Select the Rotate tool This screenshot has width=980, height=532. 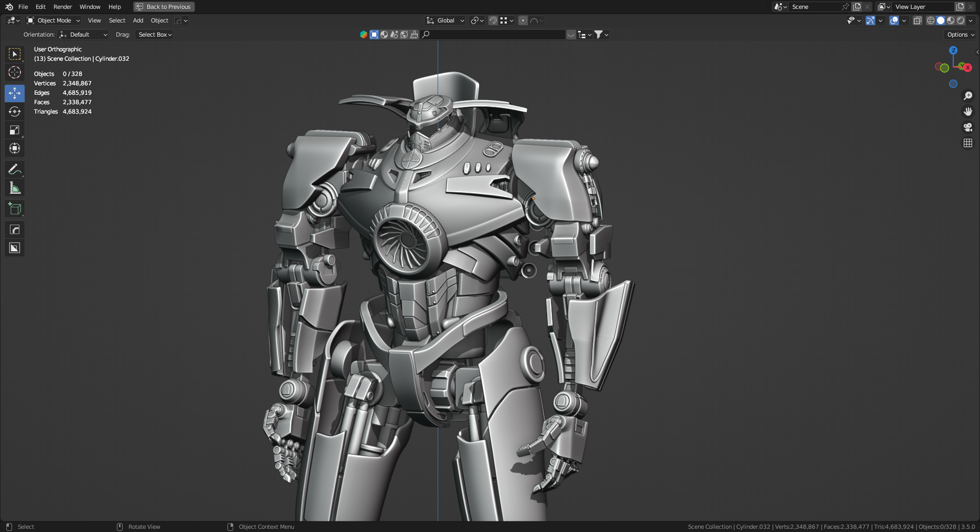tap(15, 112)
